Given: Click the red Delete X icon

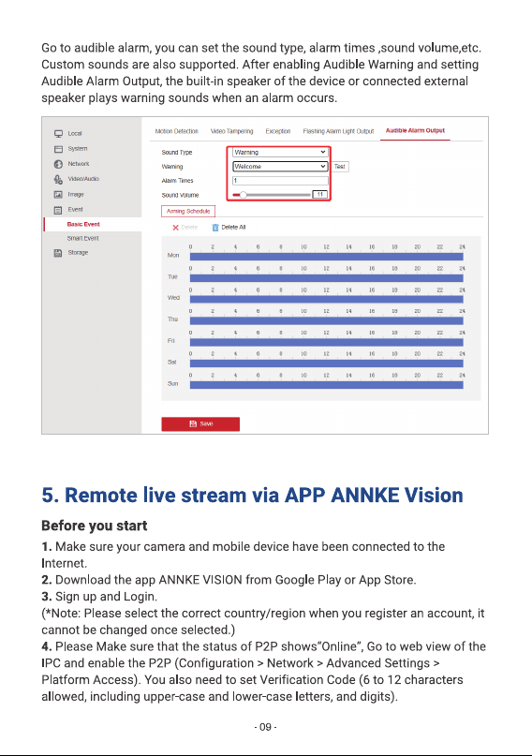Looking at the screenshot, I should click(175, 227).
